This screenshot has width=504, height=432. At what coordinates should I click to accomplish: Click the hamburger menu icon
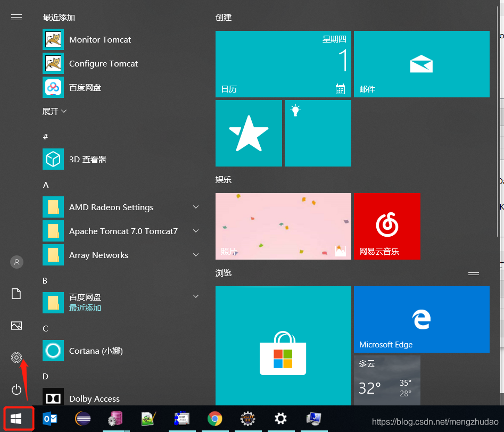point(16,17)
